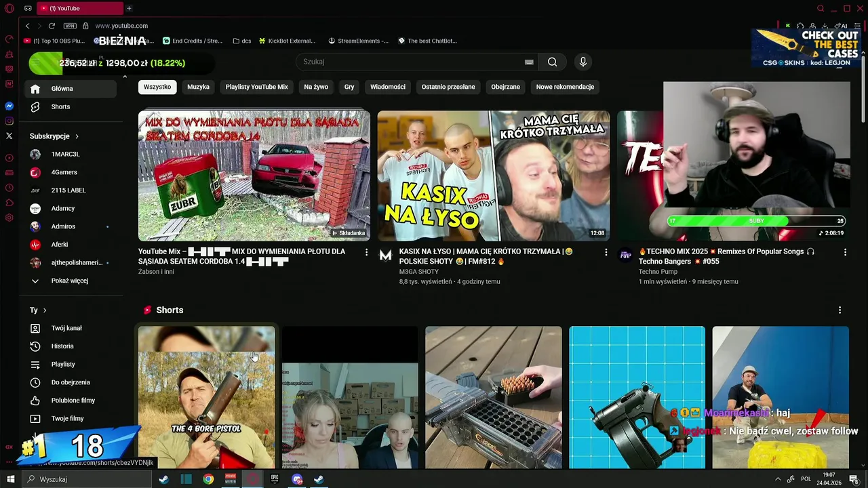Open the 1MARC3L subscription channel
Viewport: 868px width, 488px height.
(71, 155)
